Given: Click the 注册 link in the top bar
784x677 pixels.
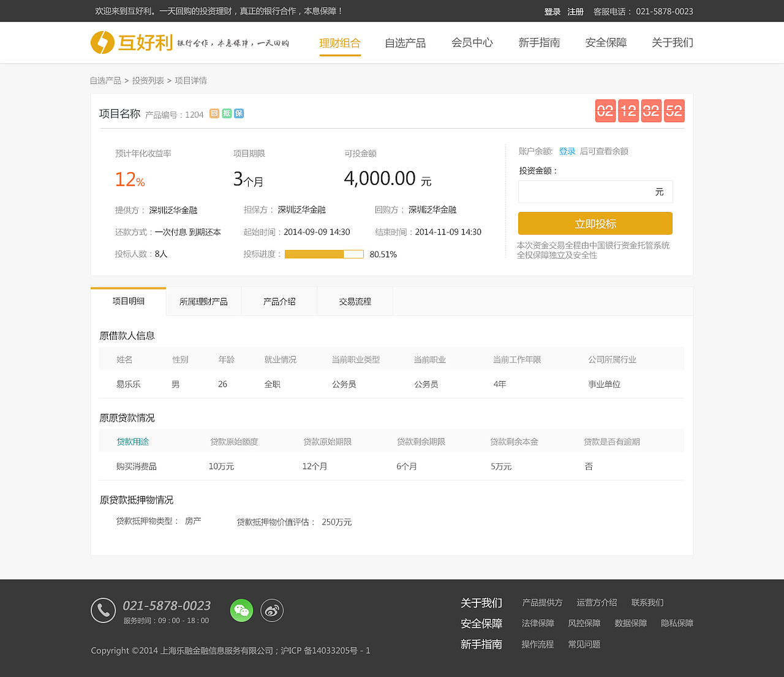Looking at the screenshot, I should pyautogui.click(x=576, y=11).
